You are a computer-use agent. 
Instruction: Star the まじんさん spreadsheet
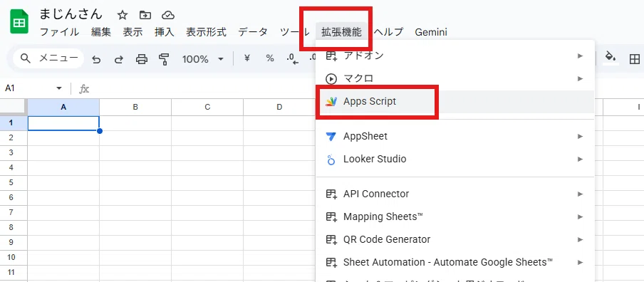(123, 15)
